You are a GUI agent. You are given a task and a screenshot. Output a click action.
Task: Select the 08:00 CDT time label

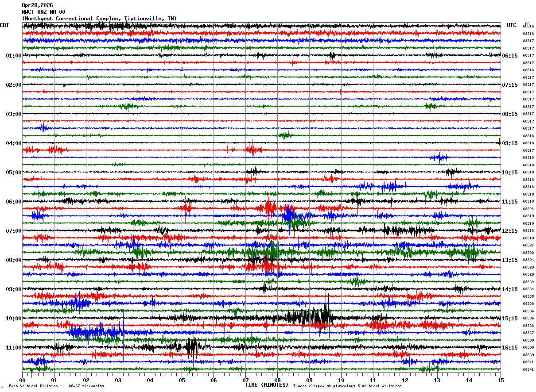(x=14, y=260)
